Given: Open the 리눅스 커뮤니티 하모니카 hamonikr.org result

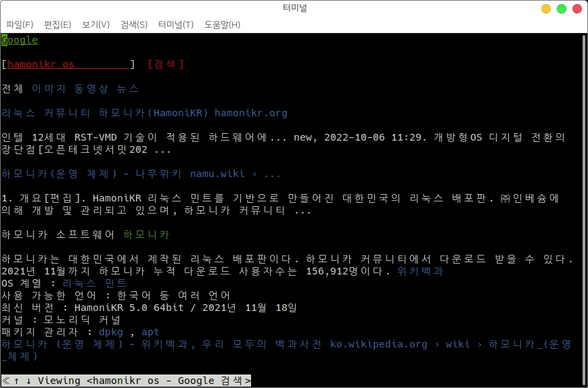Looking at the screenshot, I should tap(144, 113).
